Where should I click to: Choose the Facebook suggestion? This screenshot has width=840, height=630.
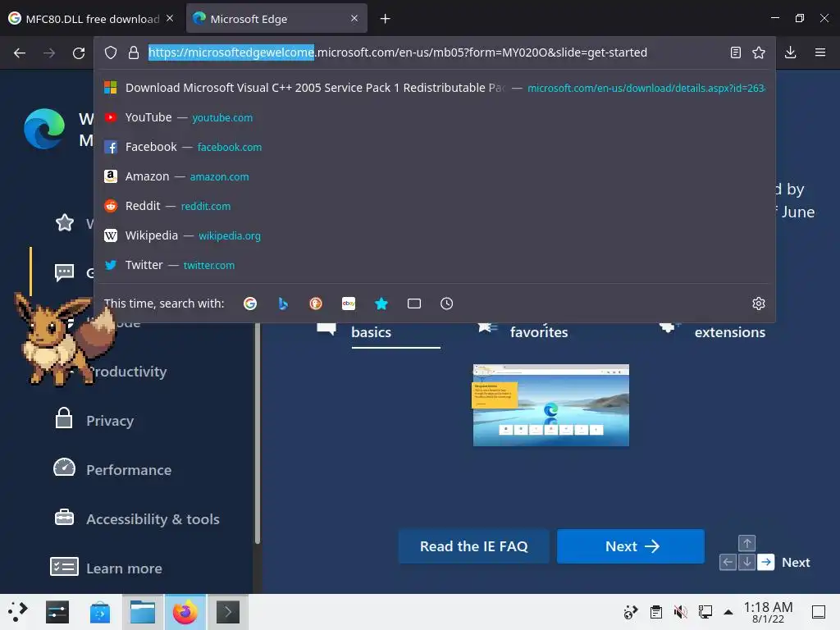(x=435, y=147)
